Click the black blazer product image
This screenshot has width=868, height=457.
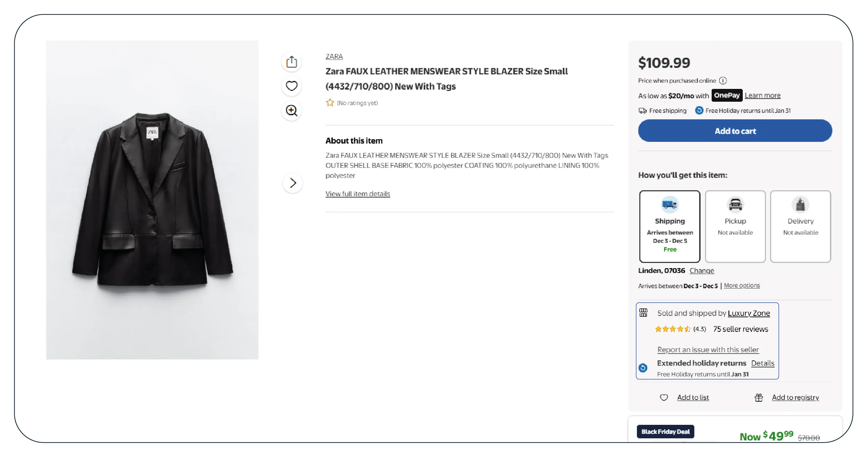tap(152, 200)
